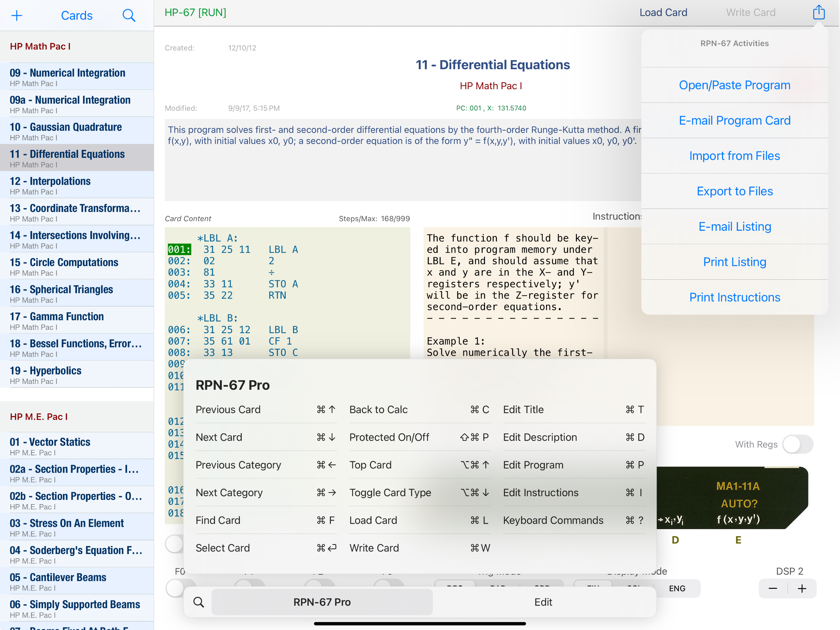840x630 pixels.
Task: Tap the plus icon to add card
Action: pyautogui.click(x=17, y=16)
